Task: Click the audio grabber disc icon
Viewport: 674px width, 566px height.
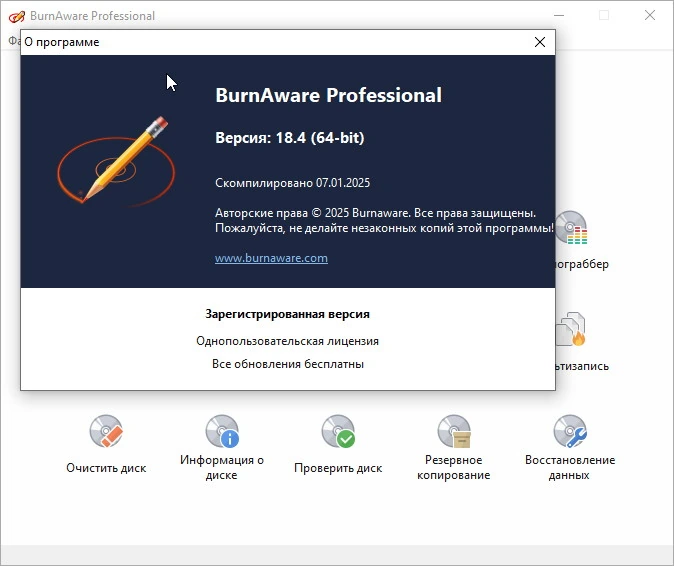Action: tap(571, 228)
